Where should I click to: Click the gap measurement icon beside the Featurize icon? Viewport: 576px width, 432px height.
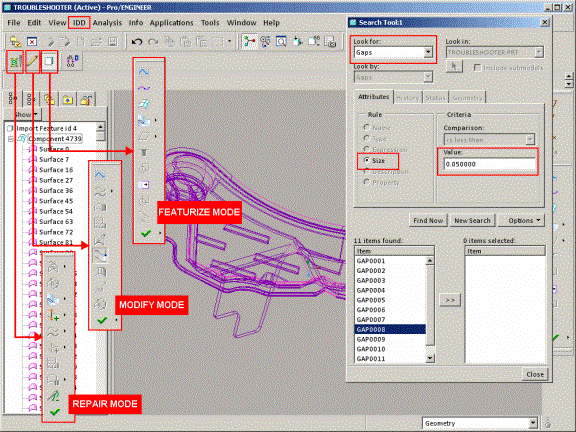coord(72,61)
